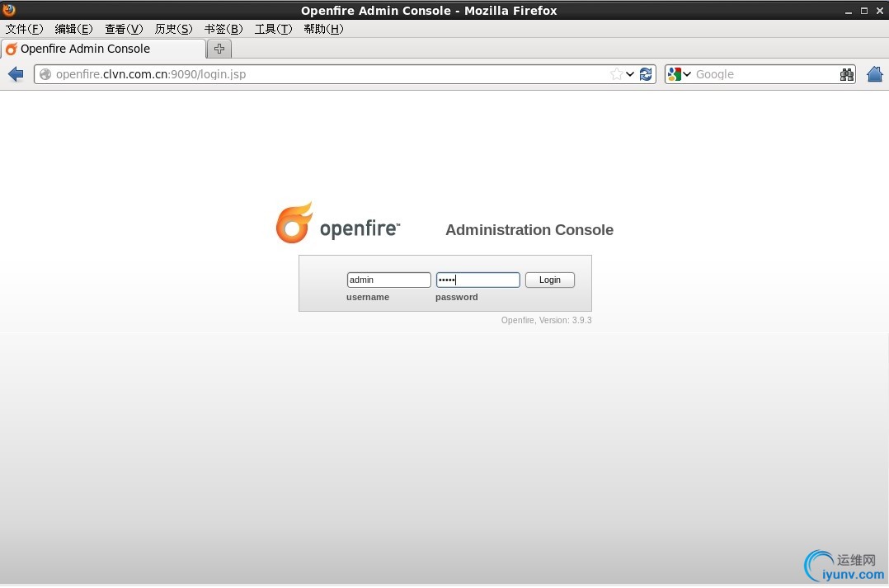
Task: Click the username label
Action: tap(368, 297)
